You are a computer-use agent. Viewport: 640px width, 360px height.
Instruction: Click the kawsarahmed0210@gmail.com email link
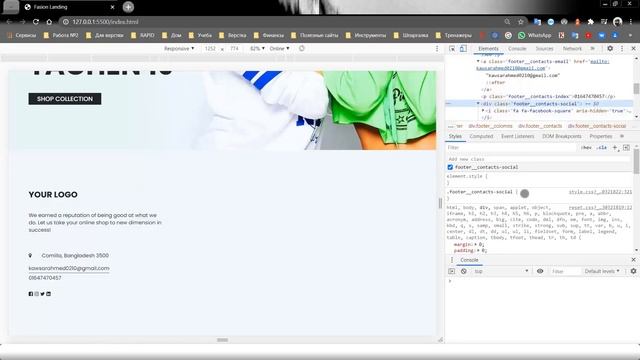[x=69, y=268]
